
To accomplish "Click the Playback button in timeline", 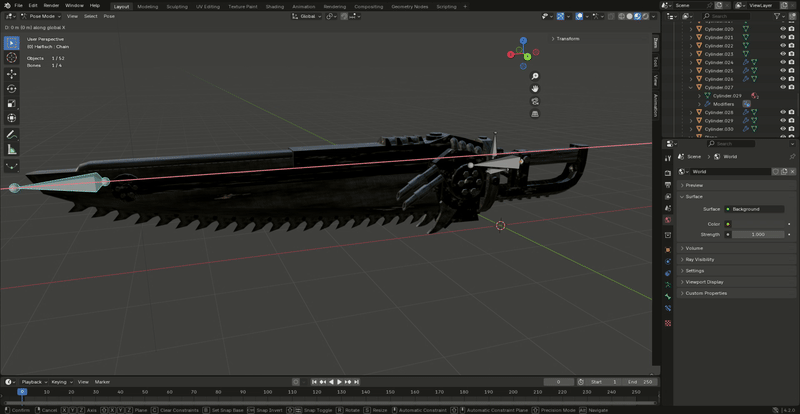I will click(x=33, y=381).
